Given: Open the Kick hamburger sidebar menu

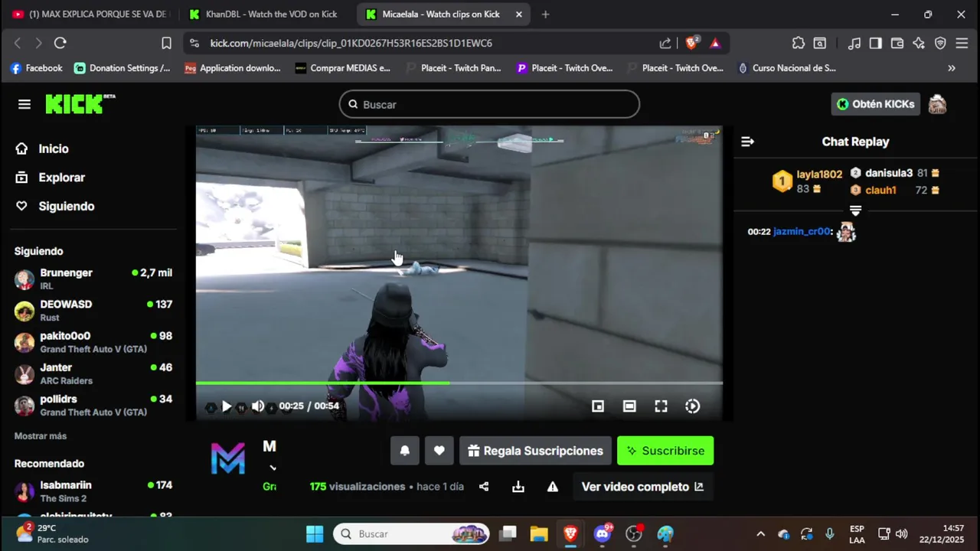Looking at the screenshot, I should [x=24, y=104].
